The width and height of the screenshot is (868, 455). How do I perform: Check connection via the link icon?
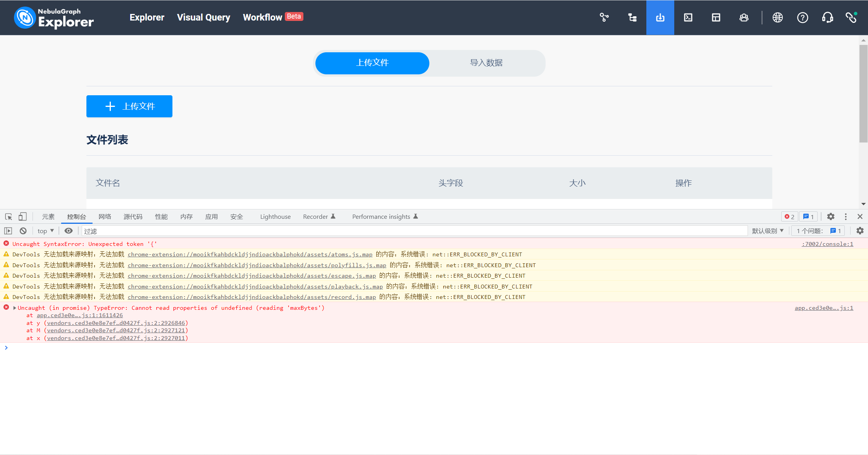click(851, 17)
